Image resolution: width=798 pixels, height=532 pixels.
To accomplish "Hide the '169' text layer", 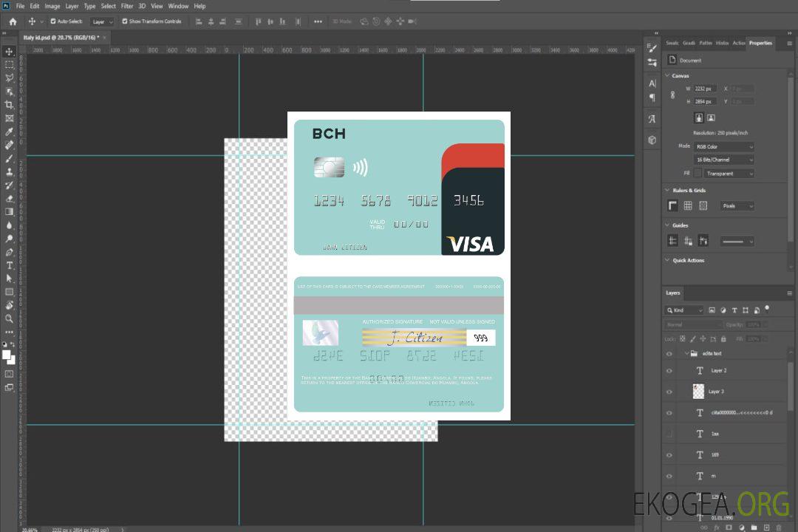I will tap(669, 455).
